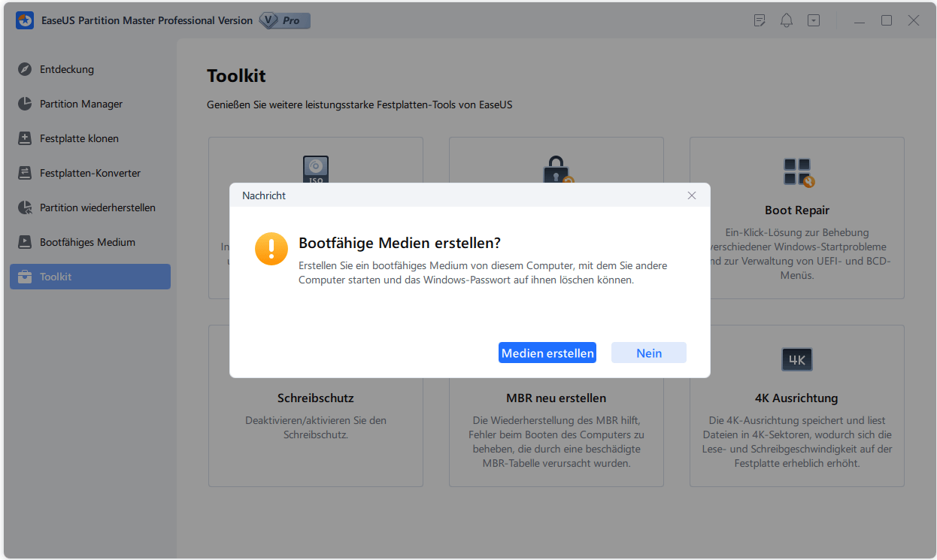Click the Schreibschutz description text
937x560 pixels.
pos(316,428)
